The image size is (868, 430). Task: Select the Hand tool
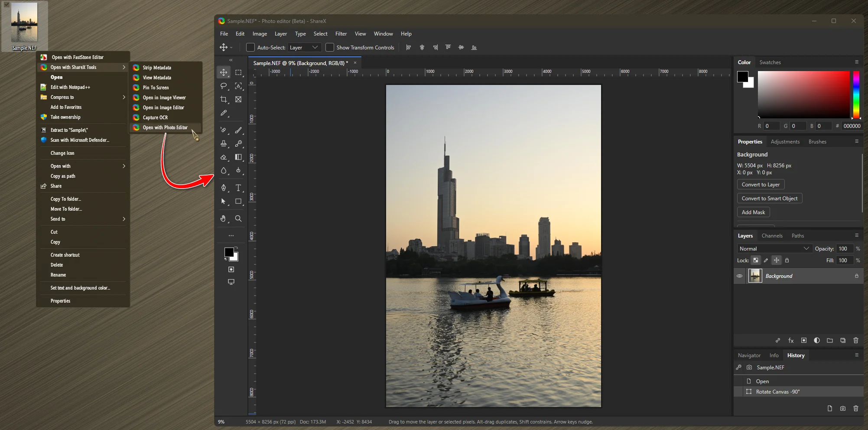[x=224, y=218]
